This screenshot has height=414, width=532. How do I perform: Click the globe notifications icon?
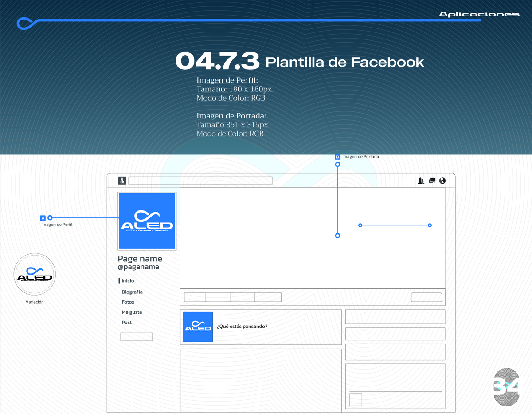(442, 181)
